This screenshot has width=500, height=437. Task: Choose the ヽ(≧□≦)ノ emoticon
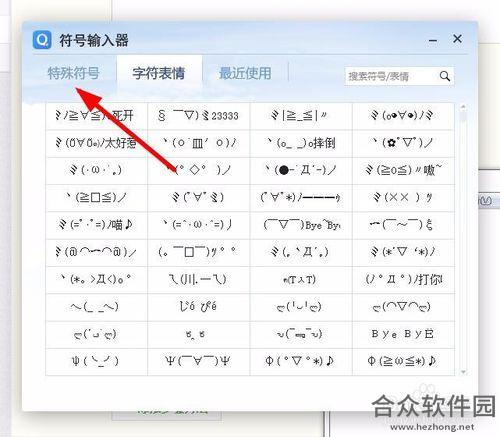(x=96, y=198)
